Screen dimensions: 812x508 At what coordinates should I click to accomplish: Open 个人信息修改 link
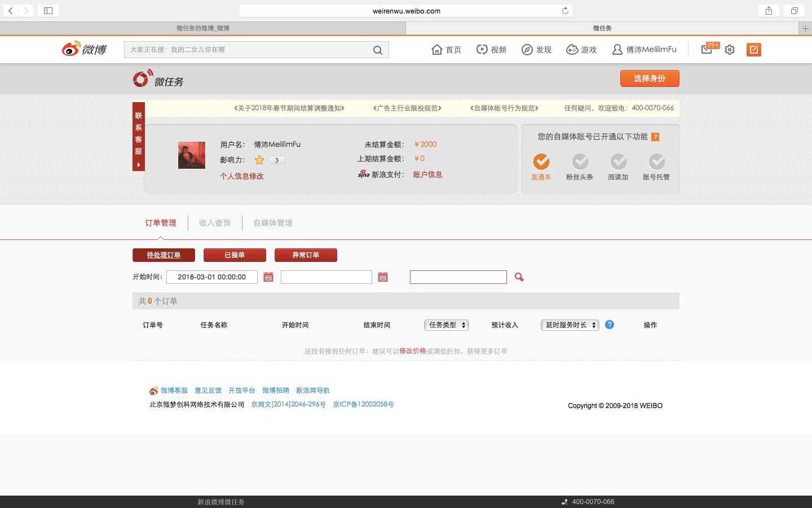pyautogui.click(x=242, y=176)
